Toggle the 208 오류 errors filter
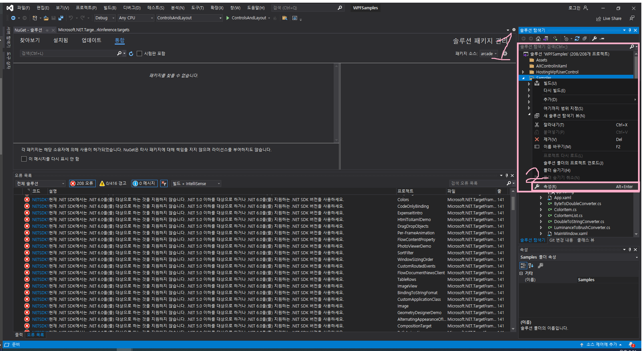 [x=82, y=183]
